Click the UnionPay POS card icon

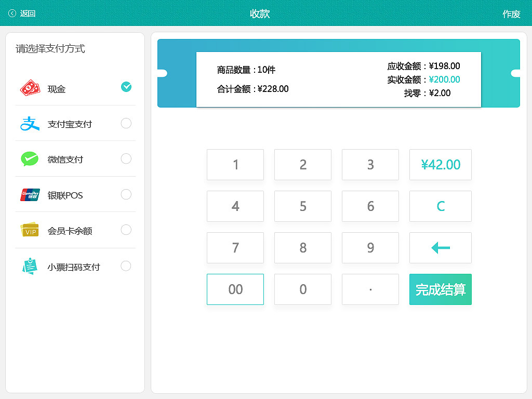pyautogui.click(x=30, y=194)
